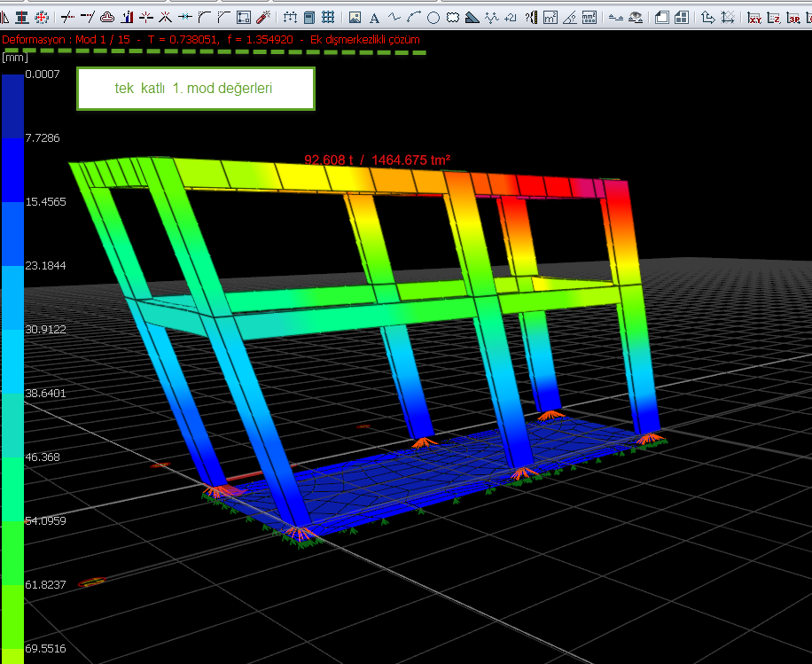Viewport: 812px width, 664px height.
Task: Click the mm² calculator icon
Action: click(589, 17)
